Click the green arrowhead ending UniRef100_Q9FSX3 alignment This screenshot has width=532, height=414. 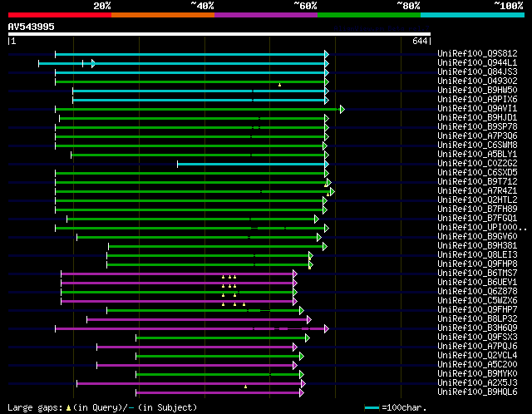click(x=308, y=338)
